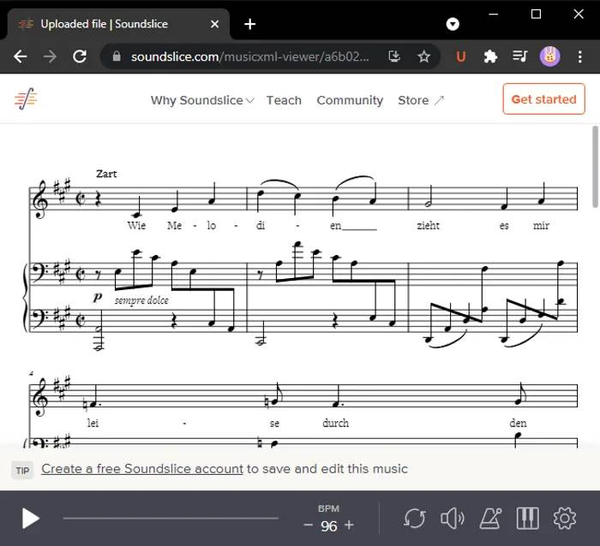Show the piano keyboard view
600x546 pixels.
pyautogui.click(x=527, y=518)
